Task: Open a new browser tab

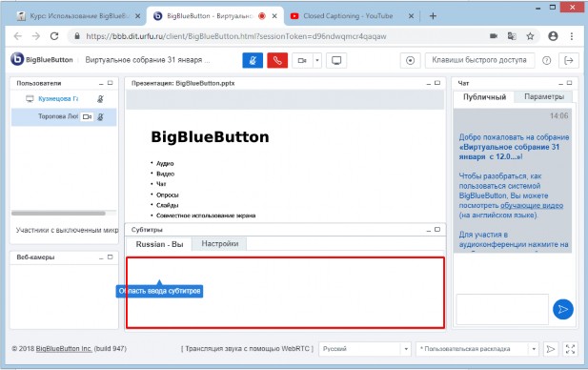Action: [433, 16]
